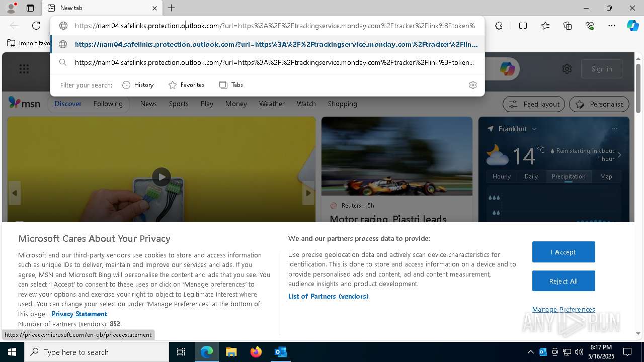Select the Hourly weather tab

(x=501, y=176)
